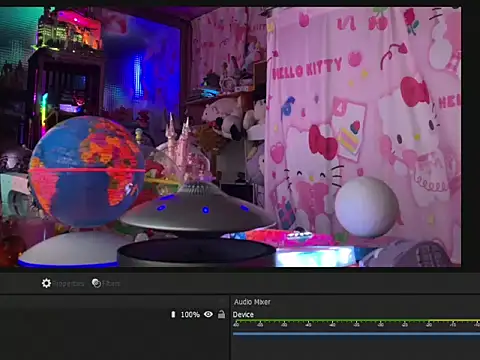The height and width of the screenshot is (360, 480).
Task: Adjust the blue Device volume slider
Action: 356,333
